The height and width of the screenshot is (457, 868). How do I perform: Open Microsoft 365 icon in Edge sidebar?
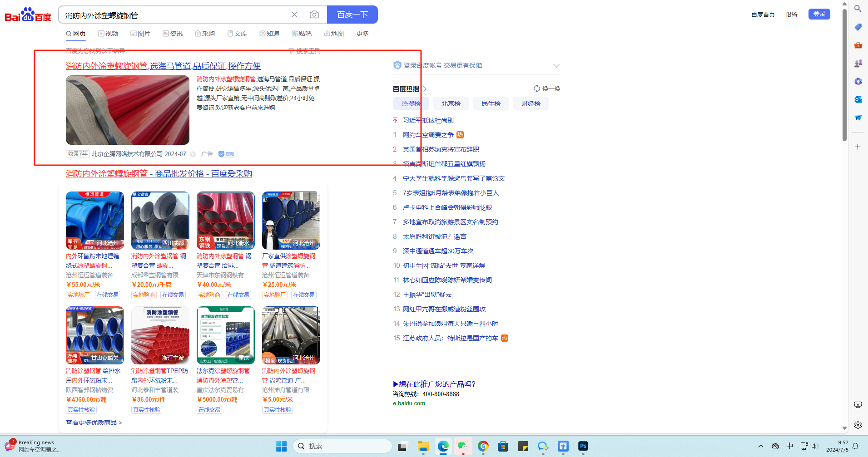point(858,81)
